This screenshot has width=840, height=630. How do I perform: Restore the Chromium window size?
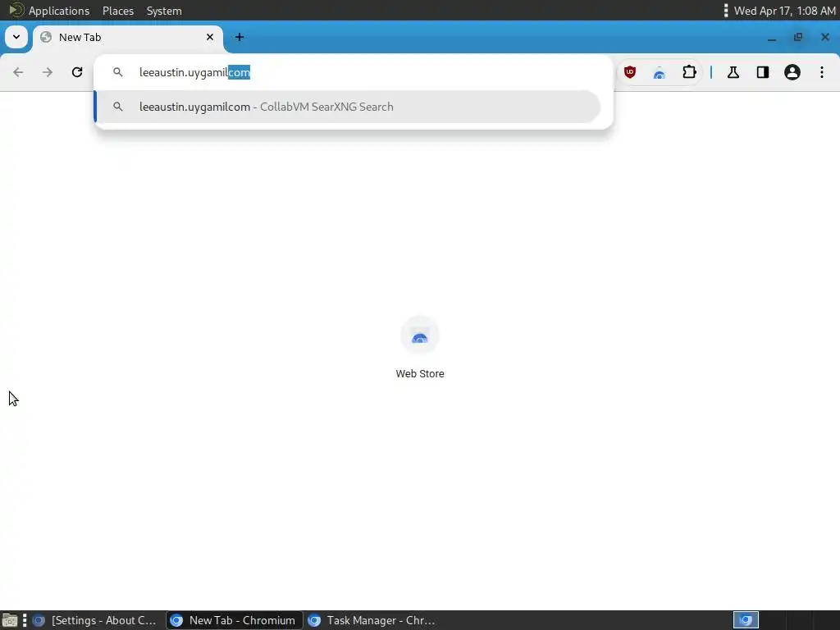click(798, 37)
